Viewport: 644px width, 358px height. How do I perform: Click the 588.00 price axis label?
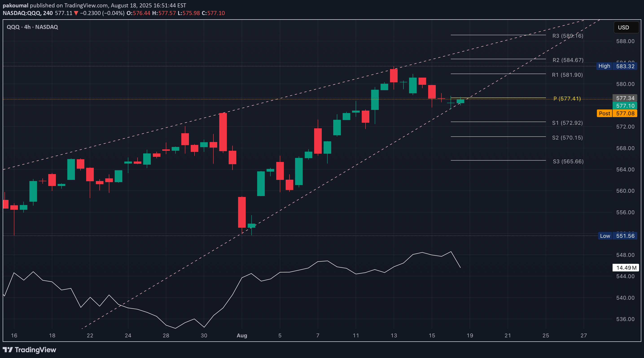[x=625, y=41]
